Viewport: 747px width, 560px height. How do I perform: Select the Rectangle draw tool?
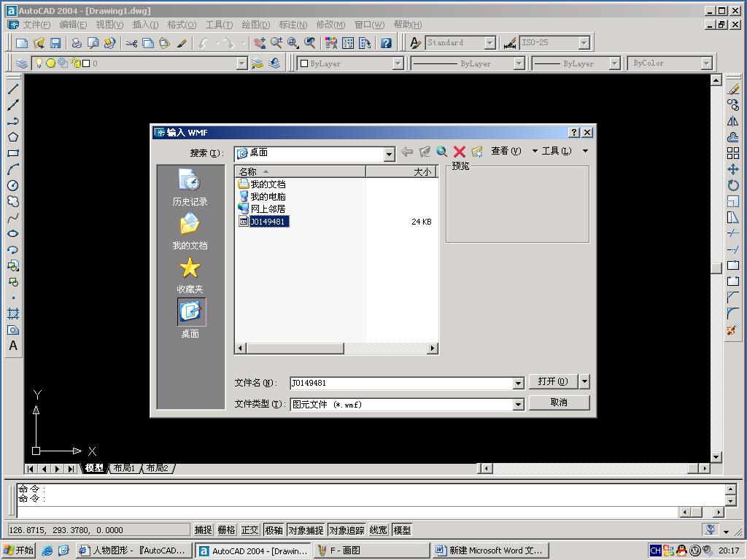(x=13, y=153)
